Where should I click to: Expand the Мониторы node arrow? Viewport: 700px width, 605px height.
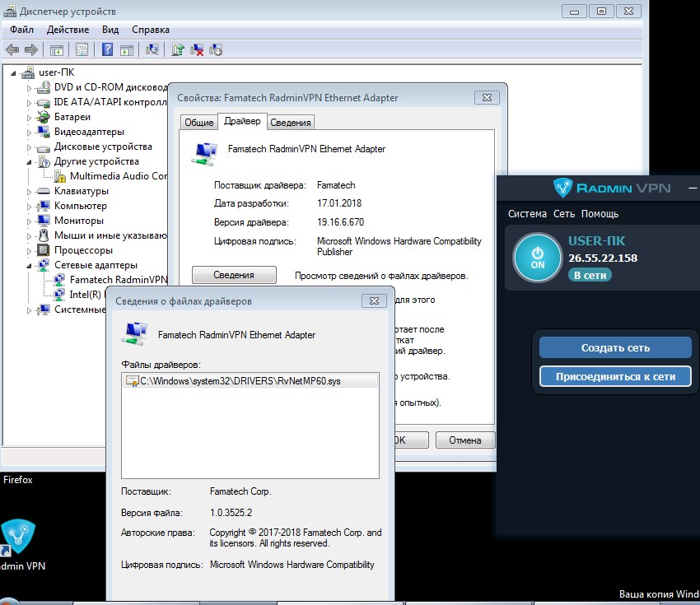[x=29, y=221]
